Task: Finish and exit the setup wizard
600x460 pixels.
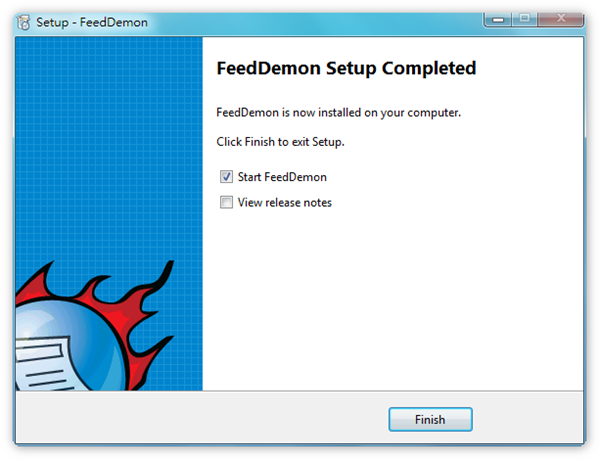Action: 430,419
